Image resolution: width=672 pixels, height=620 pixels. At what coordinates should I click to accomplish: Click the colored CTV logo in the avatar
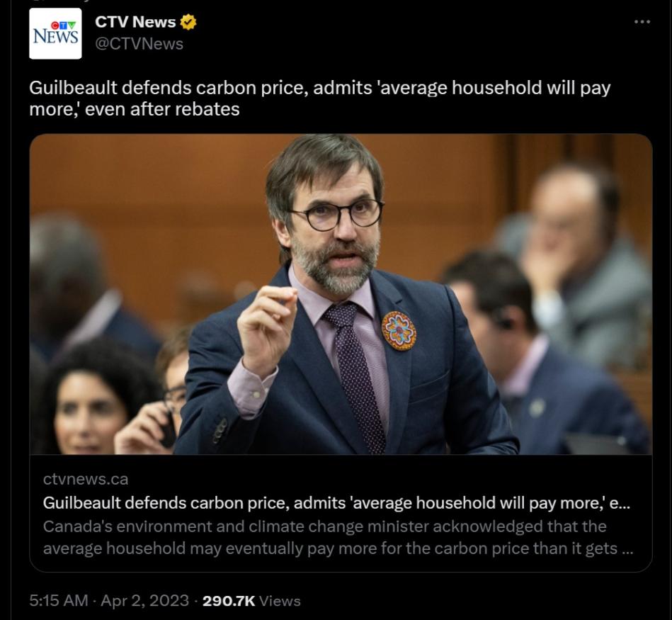(x=64, y=25)
